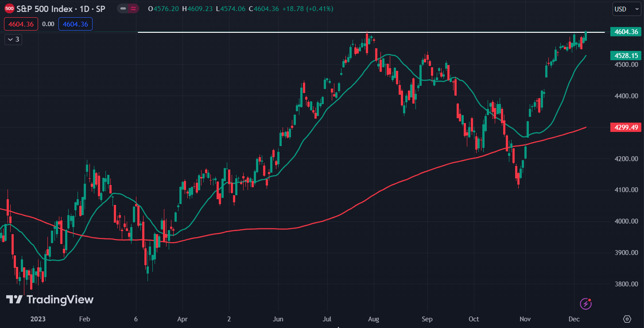Click the pink approximate-data indicator icon
644x328 pixels.
click(x=133, y=8)
